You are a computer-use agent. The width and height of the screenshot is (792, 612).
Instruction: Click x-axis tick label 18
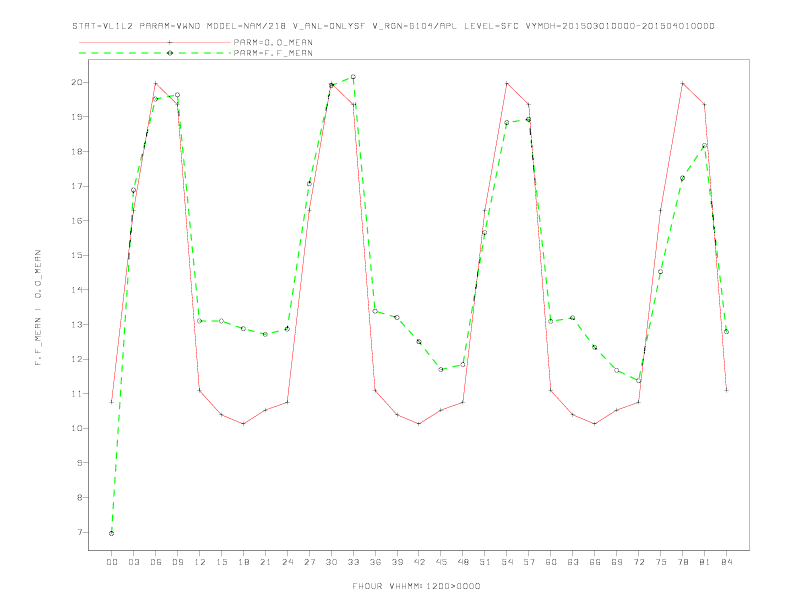tap(243, 562)
